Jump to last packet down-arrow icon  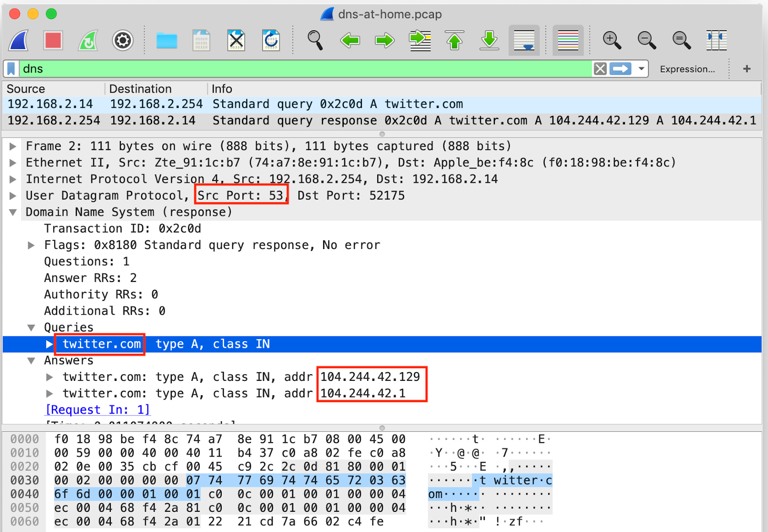490,40
